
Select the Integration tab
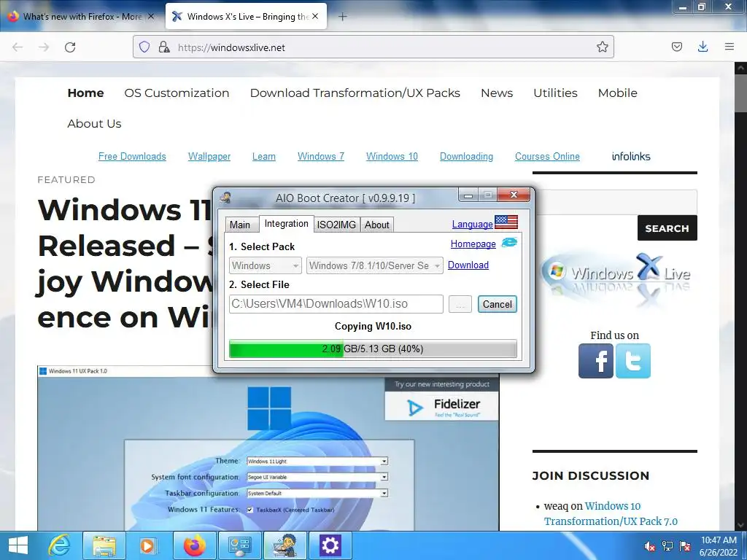click(x=286, y=223)
